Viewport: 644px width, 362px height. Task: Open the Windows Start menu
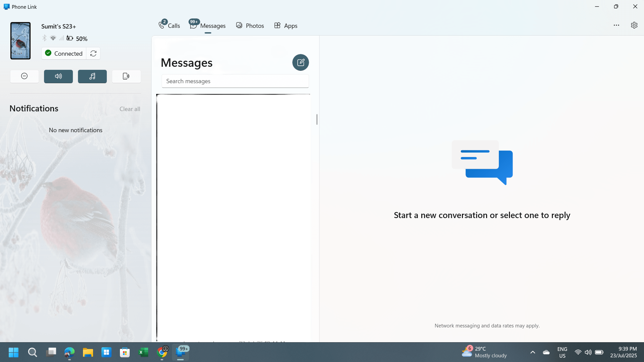13,352
